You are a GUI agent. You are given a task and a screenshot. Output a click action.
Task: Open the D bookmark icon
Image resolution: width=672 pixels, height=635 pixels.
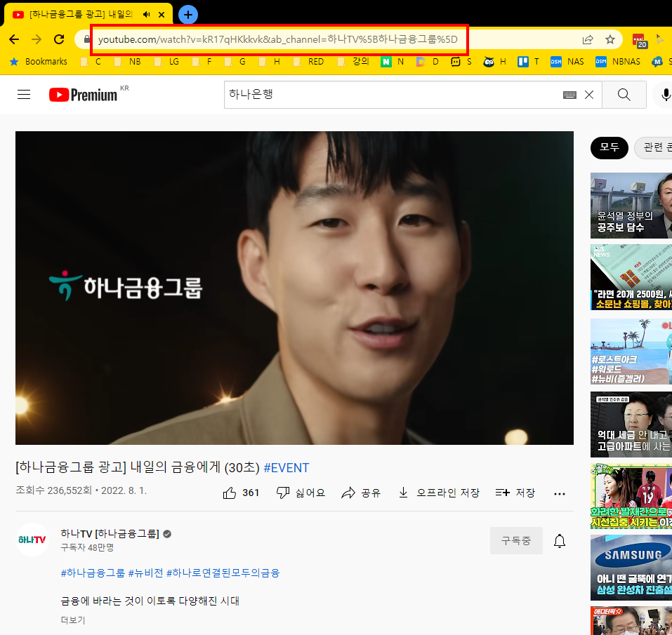pyautogui.click(x=428, y=62)
